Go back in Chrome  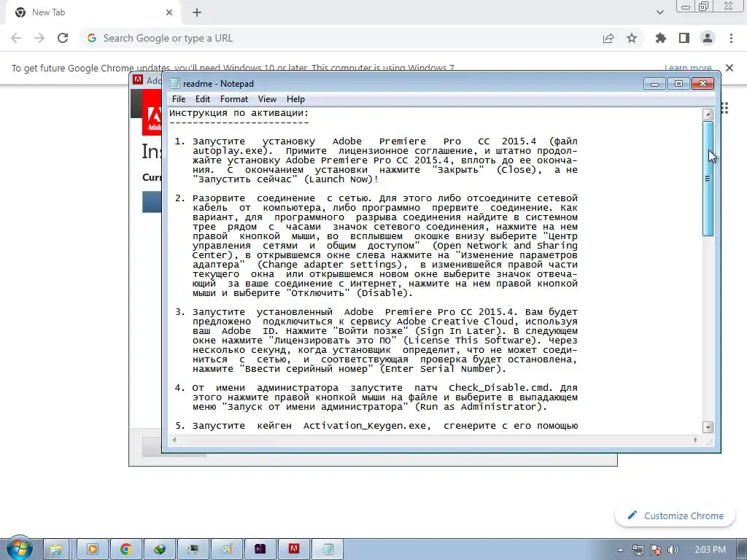[x=16, y=38]
